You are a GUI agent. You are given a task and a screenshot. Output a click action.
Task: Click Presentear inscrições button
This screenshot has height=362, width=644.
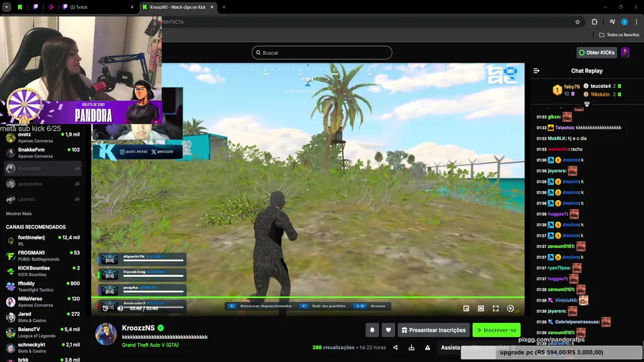coord(434,330)
